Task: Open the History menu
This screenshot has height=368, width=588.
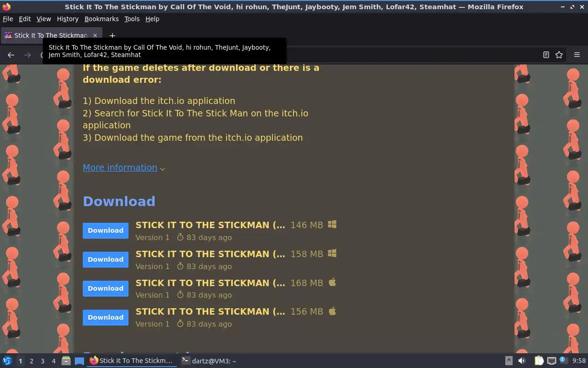Action: pyautogui.click(x=68, y=19)
